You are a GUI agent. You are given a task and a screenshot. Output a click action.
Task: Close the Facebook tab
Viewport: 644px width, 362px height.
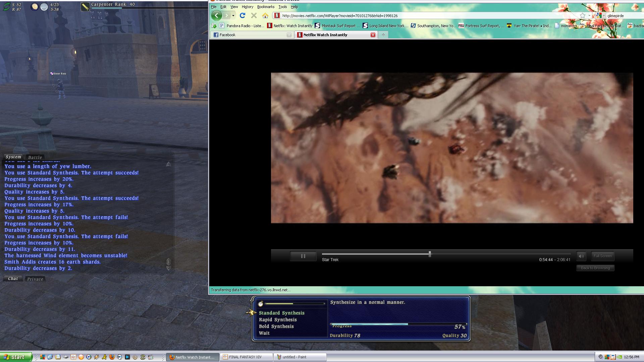(289, 35)
